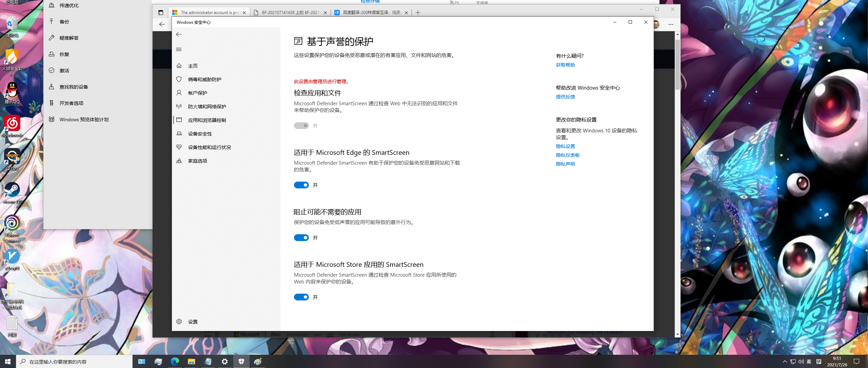Open Microsoft Edge from taskbar
Image resolution: width=868 pixels, height=368 pixels.
[x=175, y=362]
